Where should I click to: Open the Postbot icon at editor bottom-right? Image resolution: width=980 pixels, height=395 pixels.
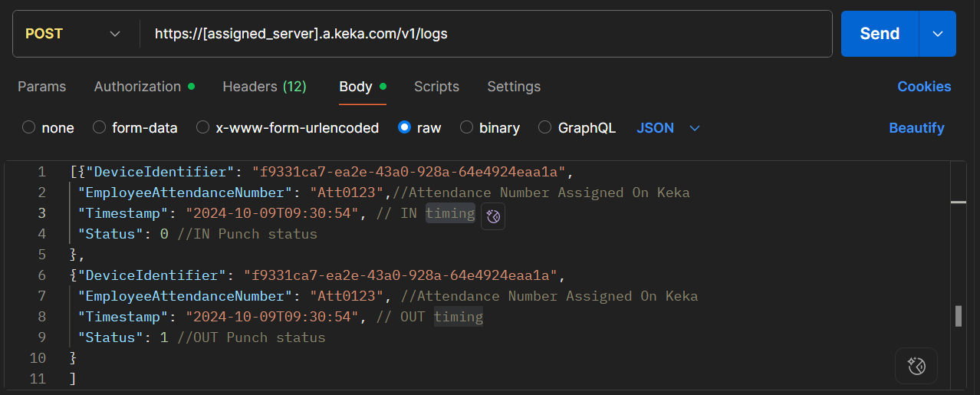click(x=916, y=365)
